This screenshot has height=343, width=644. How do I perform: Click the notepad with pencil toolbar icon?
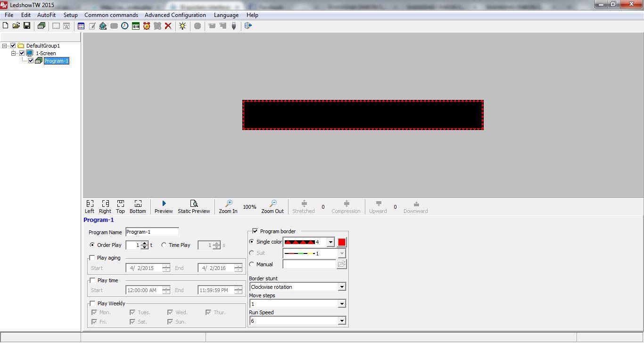click(x=92, y=26)
